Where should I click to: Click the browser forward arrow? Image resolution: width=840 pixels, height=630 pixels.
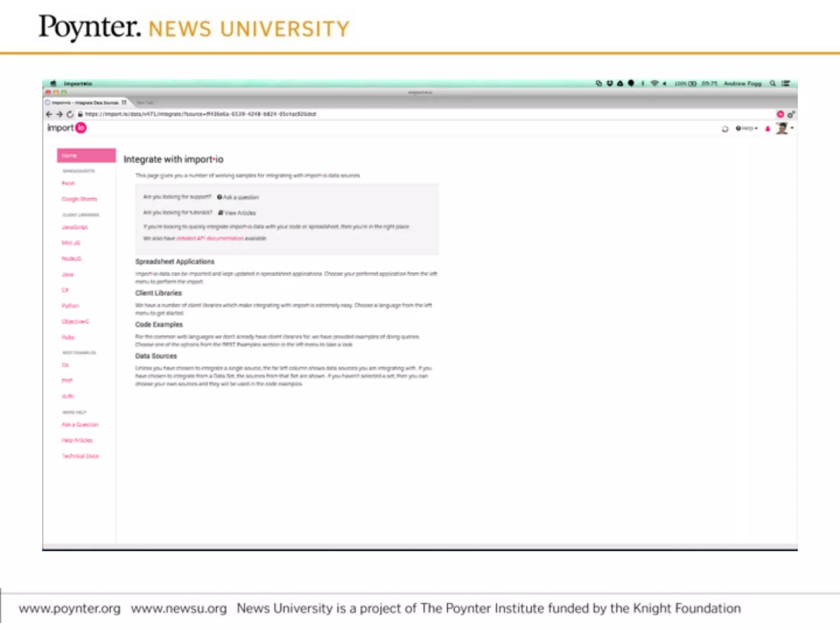coord(59,114)
